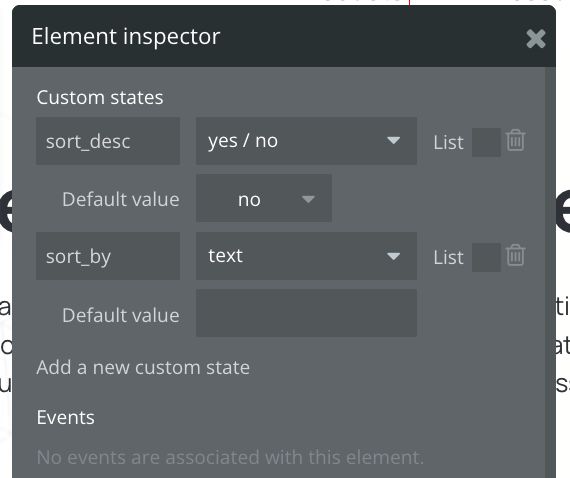Open the default value 'no' dropdown

coord(264,198)
